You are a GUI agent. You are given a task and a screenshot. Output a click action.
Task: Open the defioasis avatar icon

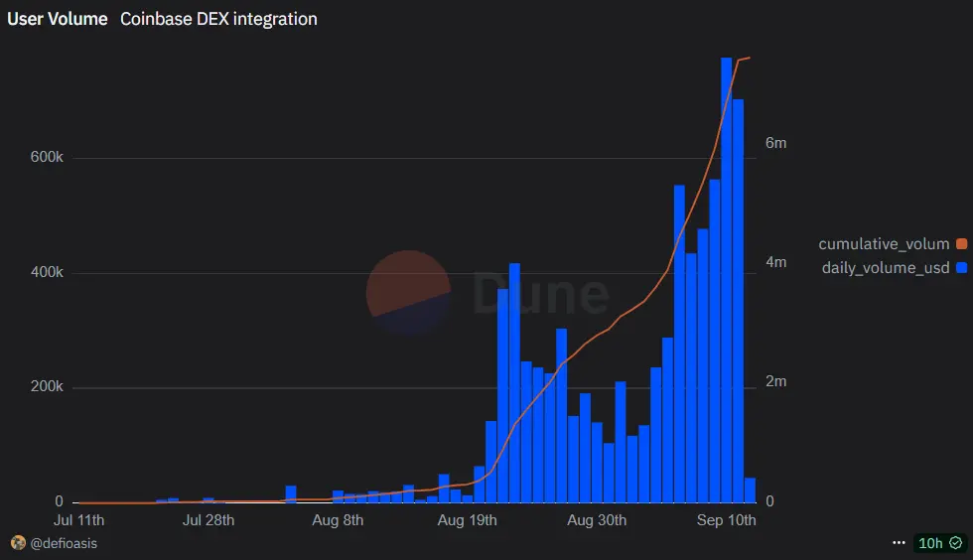[x=18, y=542]
